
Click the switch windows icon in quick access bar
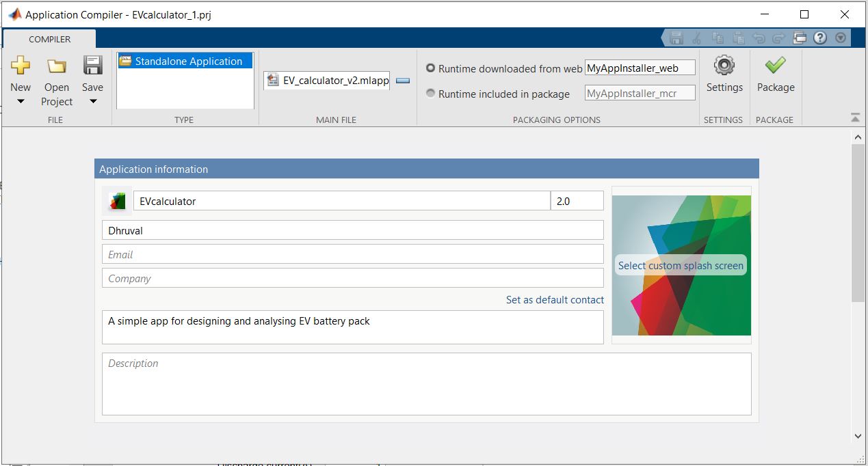tap(800, 38)
